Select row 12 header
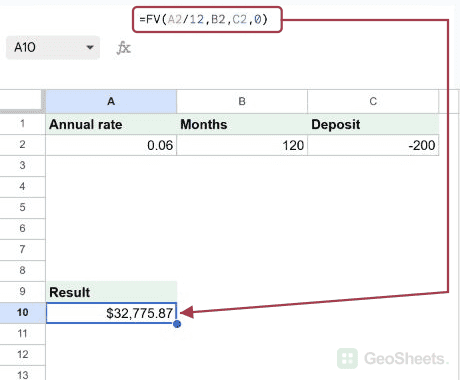The image size is (460, 380). coord(22,355)
